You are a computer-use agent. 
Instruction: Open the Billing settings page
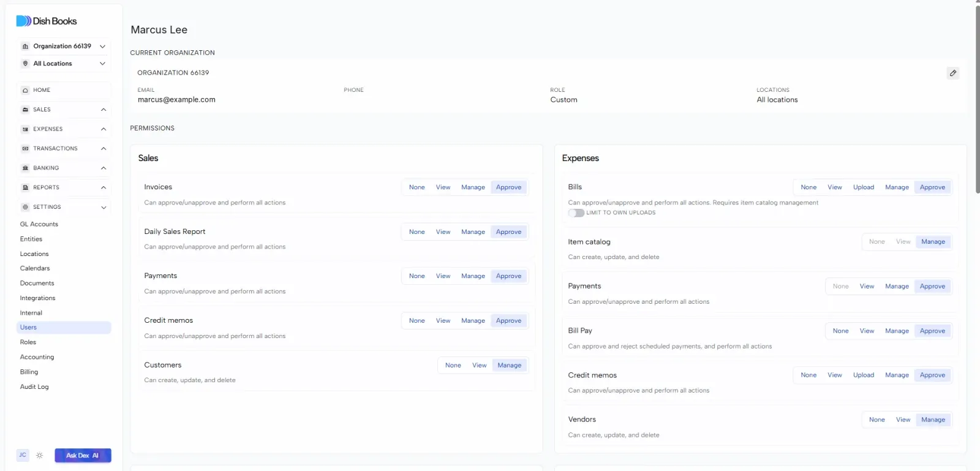coord(29,372)
